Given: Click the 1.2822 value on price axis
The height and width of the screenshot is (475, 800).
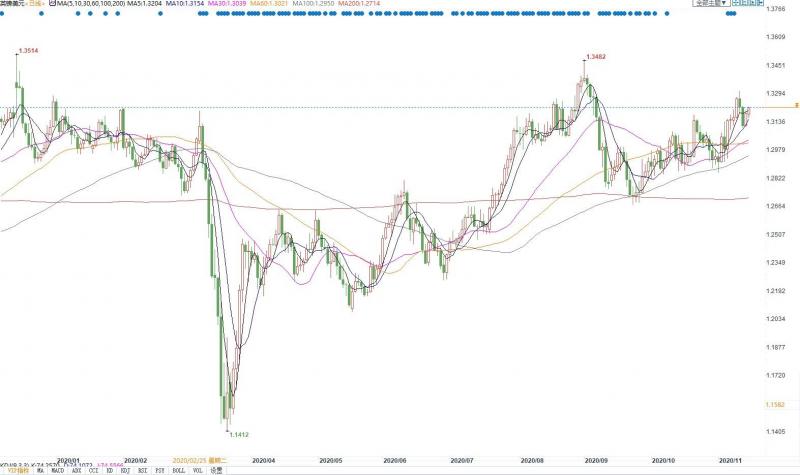Looking at the screenshot, I should pyautogui.click(x=775, y=179).
